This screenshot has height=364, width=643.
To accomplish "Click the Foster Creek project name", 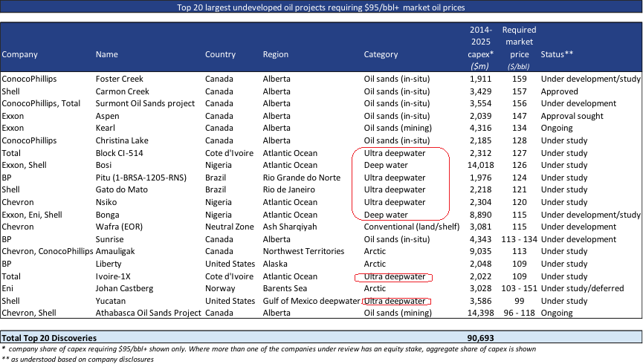I will [120, 79].
